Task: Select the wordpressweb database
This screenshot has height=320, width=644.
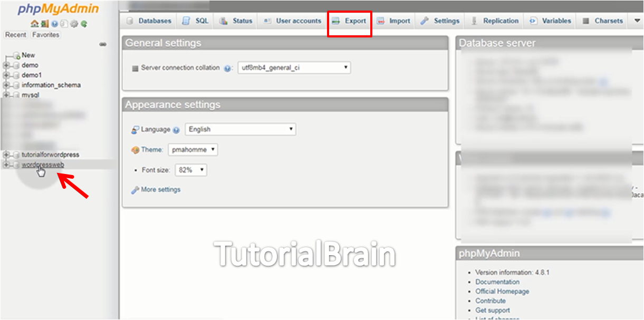Action: [43, 164]
